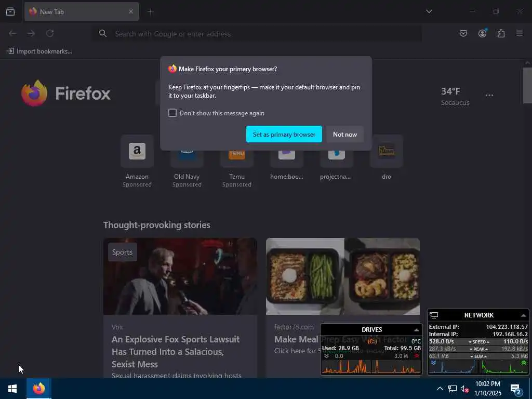Check Don't show this message again

pos(172,113)
